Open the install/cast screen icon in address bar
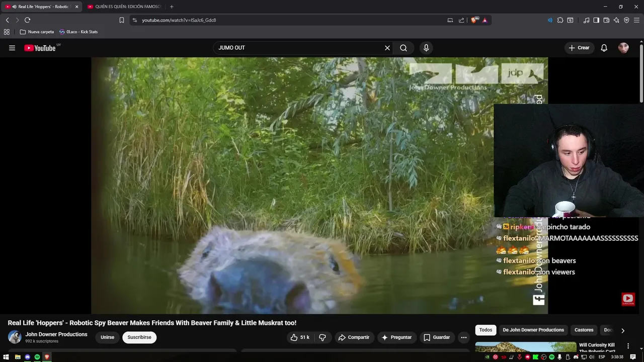The width and height of the screenshot is (644, 362). pos(450,20)
